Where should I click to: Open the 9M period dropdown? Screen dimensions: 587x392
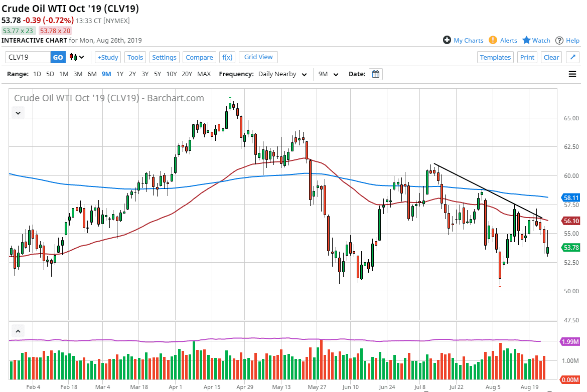[335, 74]
